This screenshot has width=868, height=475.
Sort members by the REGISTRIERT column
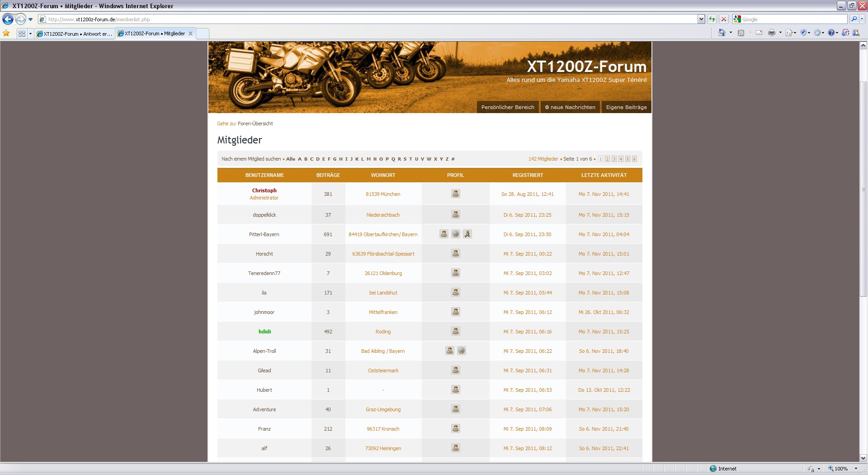point(528,175)
